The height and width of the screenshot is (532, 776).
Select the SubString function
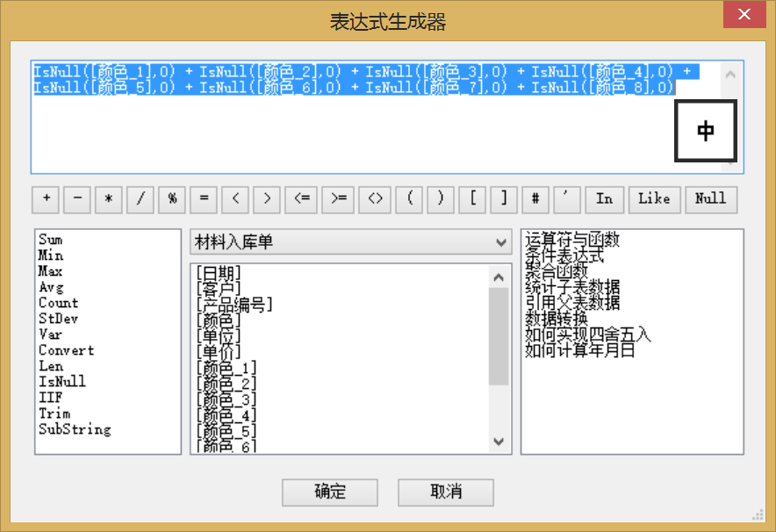coord(75,429)
